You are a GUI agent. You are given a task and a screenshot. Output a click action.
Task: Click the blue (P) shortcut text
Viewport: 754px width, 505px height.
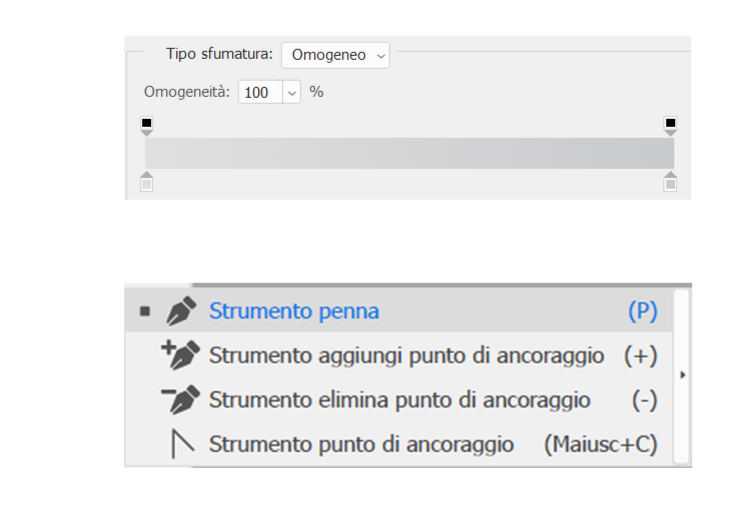(642, 311)
